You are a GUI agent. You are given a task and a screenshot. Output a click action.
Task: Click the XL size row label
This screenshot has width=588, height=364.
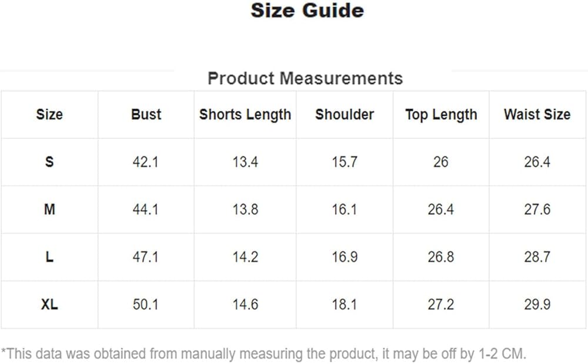click(x=49, y=305)
